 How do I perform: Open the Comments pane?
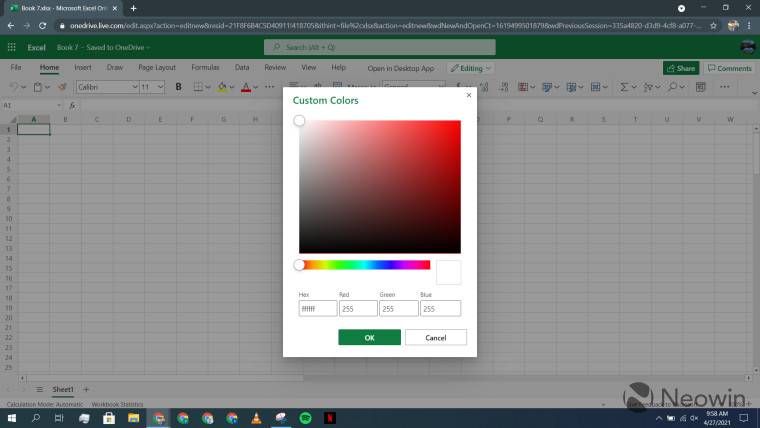coord(729,68)
